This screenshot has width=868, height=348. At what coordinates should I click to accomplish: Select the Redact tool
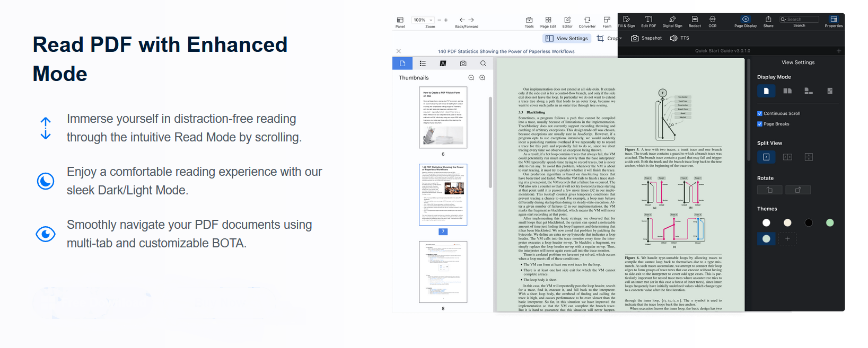pyautogui.click(x=695, y=22)
